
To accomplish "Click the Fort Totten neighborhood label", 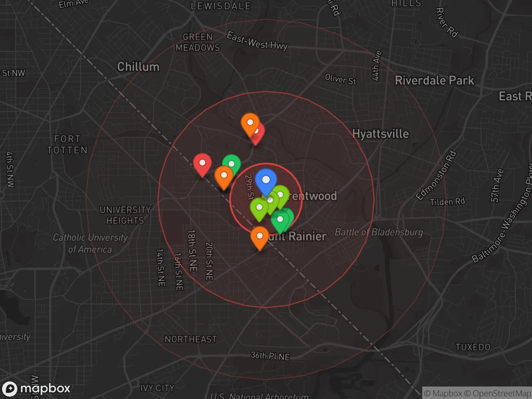I will (x=67, y=145).
